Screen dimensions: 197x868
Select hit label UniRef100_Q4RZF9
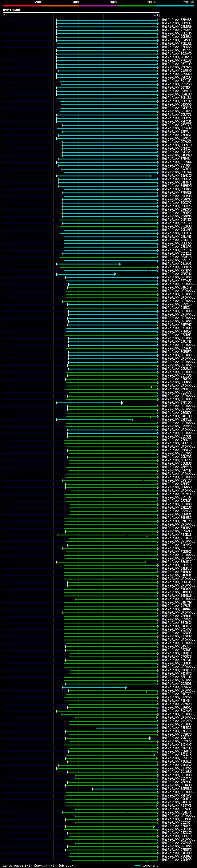click(x=177, y=287)
